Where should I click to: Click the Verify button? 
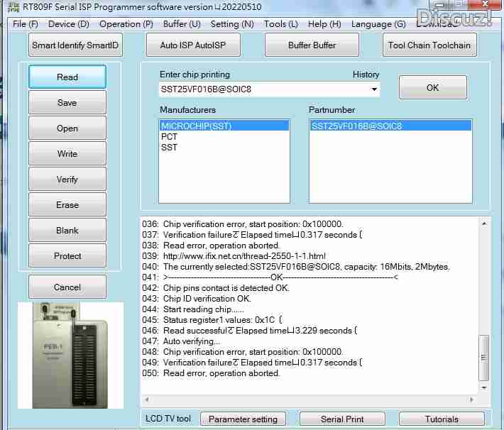click(67, 180)
